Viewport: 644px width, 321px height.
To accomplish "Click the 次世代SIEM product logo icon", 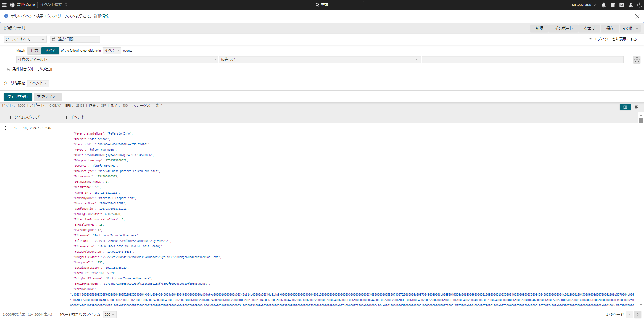I will [12, 5].
